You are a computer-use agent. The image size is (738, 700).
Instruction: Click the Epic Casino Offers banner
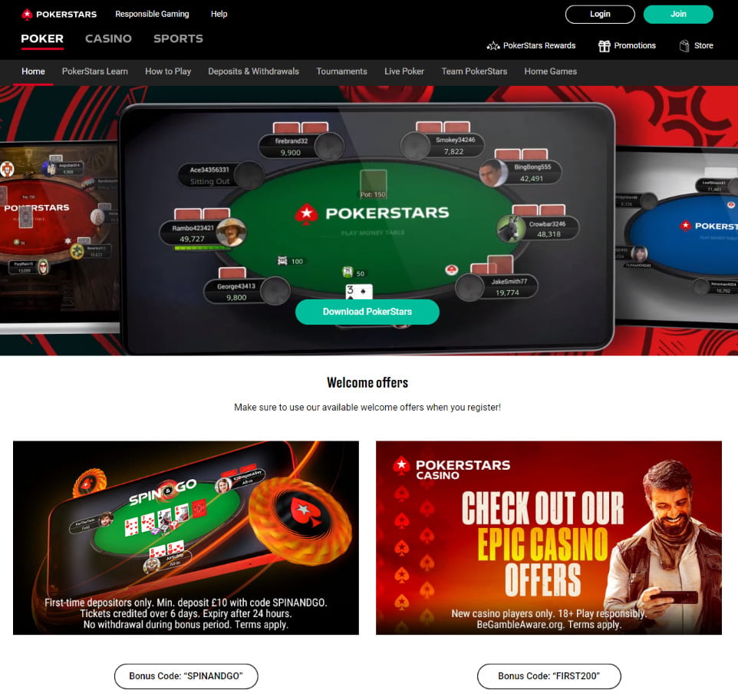click(549, 537)
